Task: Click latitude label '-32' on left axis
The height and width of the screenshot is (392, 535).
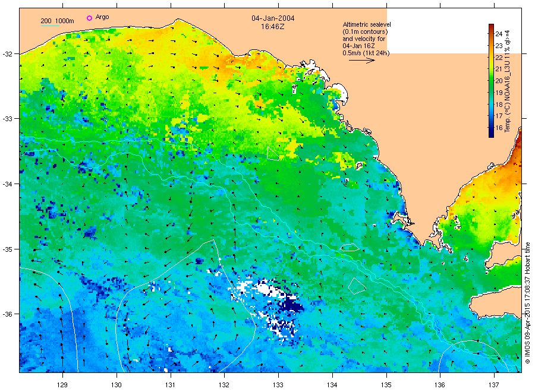Action: (8, 54)
